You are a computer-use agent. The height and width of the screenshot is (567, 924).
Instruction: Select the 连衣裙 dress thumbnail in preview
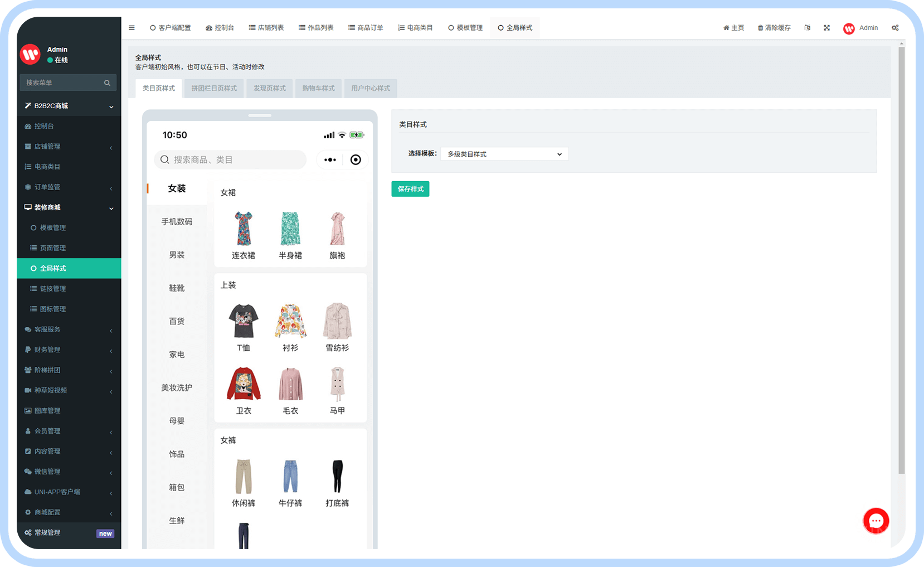[x=244, y=229]
